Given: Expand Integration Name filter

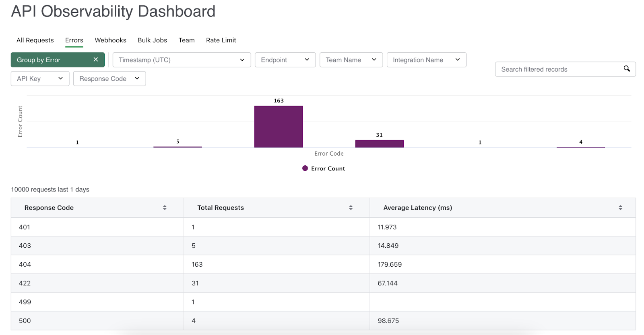Looking at the screenshot, I should 426,60.
